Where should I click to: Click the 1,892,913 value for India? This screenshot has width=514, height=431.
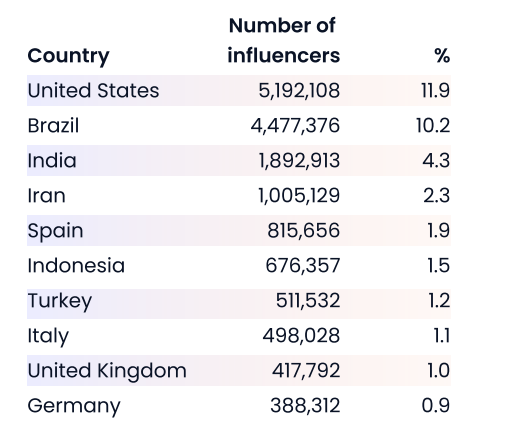299,161
